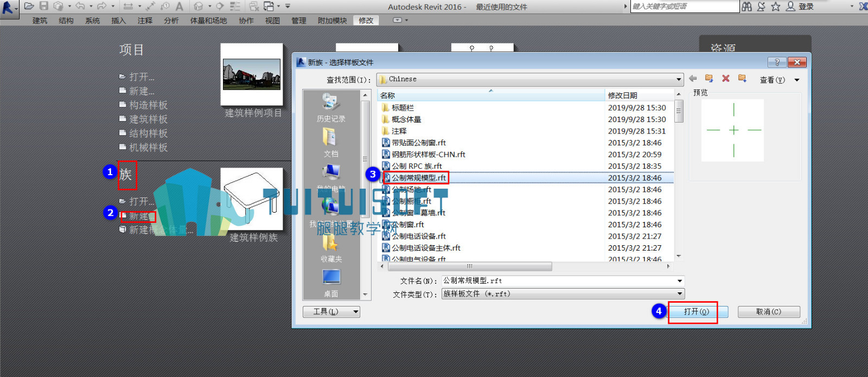Click the new folder icon in dialog
Viewport: 868px width, 377px height.
pyautogui.click(x=742, y=79)
